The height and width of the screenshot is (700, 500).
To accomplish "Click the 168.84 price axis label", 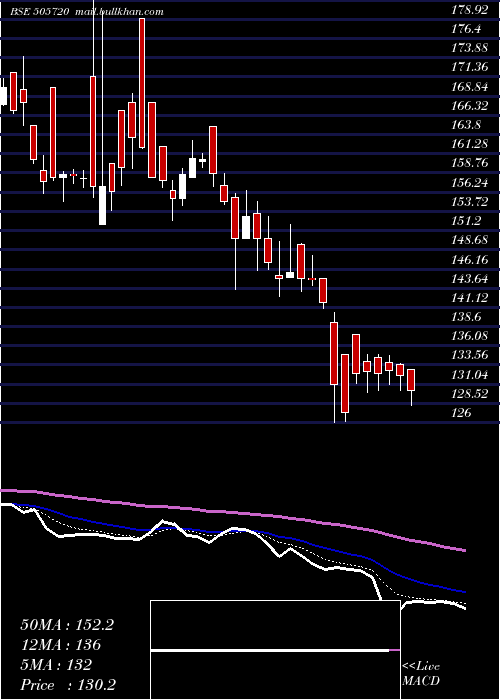I will click(x=470, y=87).
